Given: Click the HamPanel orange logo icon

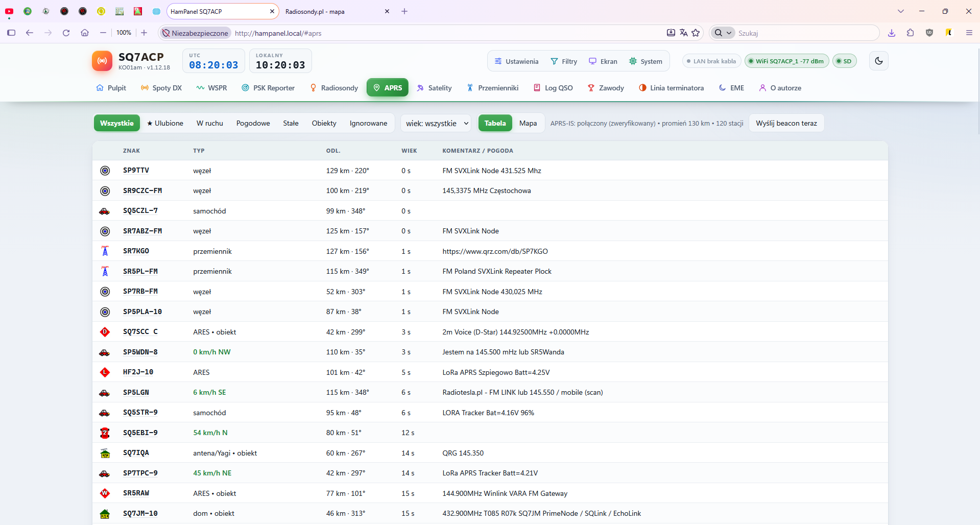Looking at the screenshot, I should click(102, 61).
